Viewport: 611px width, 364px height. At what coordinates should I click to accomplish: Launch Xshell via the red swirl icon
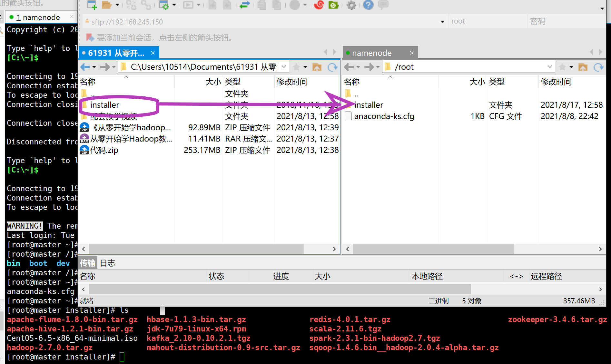click(319, 5)
